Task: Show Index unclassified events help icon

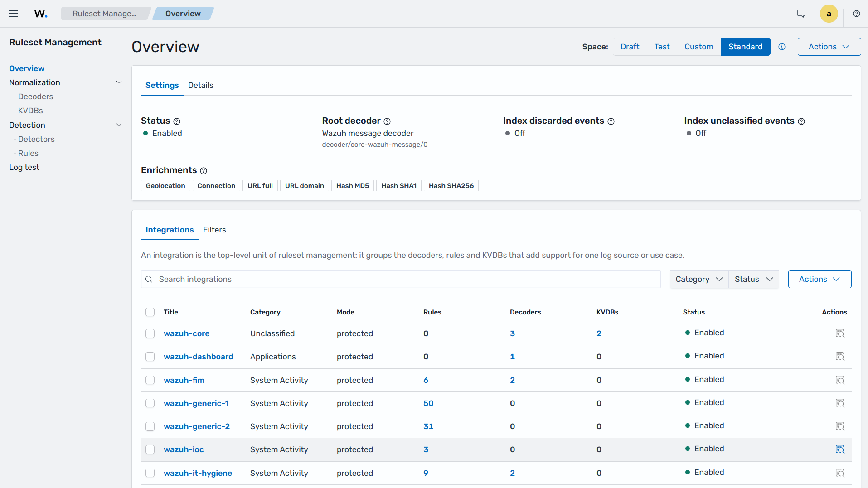Action: coord(801,121)
